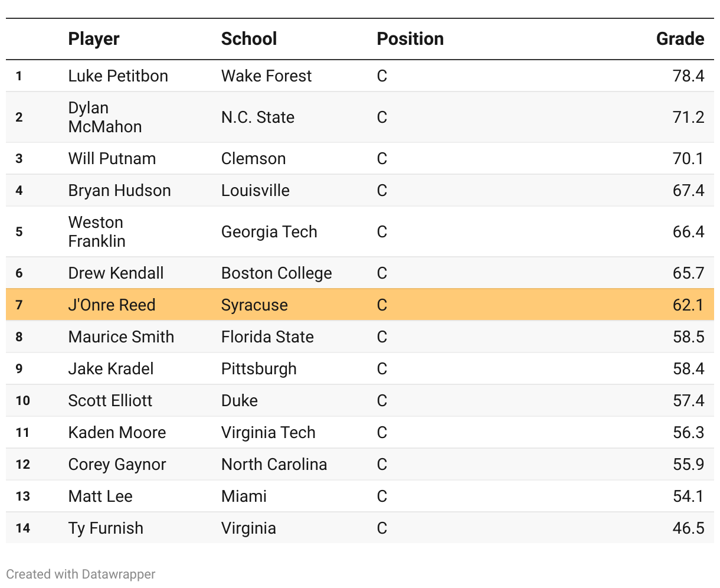Click the Player column header

click(x=94, y=39)
